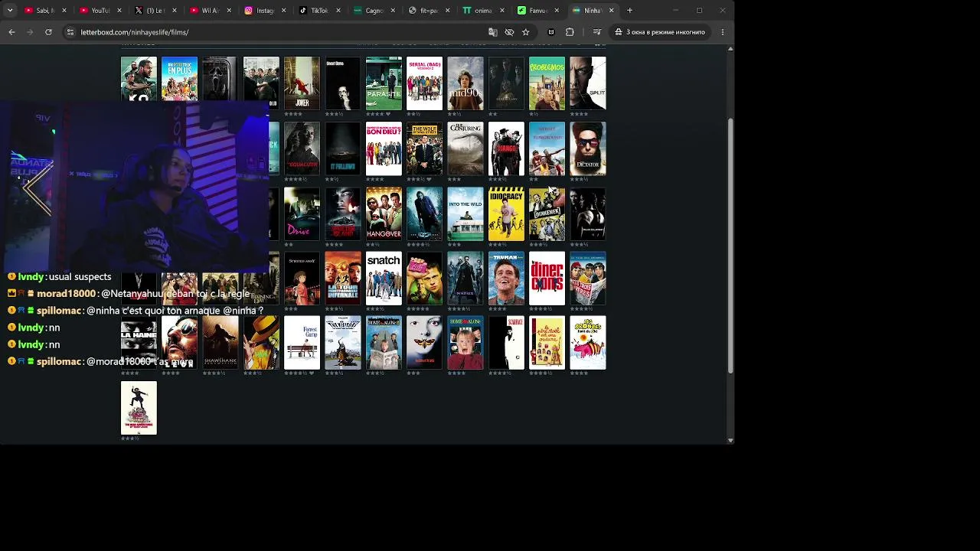This screenshot has height=551, width=980.
Task: Bookmark this page with the star icon
Action: tap(525, 32)
